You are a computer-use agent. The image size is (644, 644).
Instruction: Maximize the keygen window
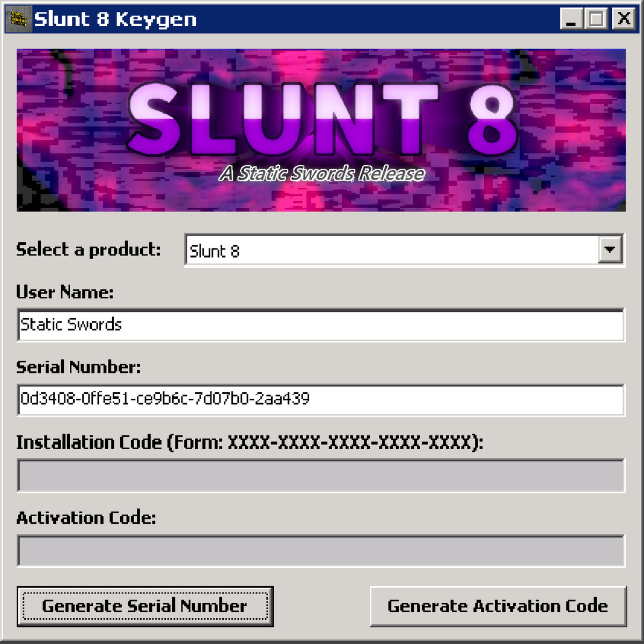pyautogui.click(x=596, y=19)
